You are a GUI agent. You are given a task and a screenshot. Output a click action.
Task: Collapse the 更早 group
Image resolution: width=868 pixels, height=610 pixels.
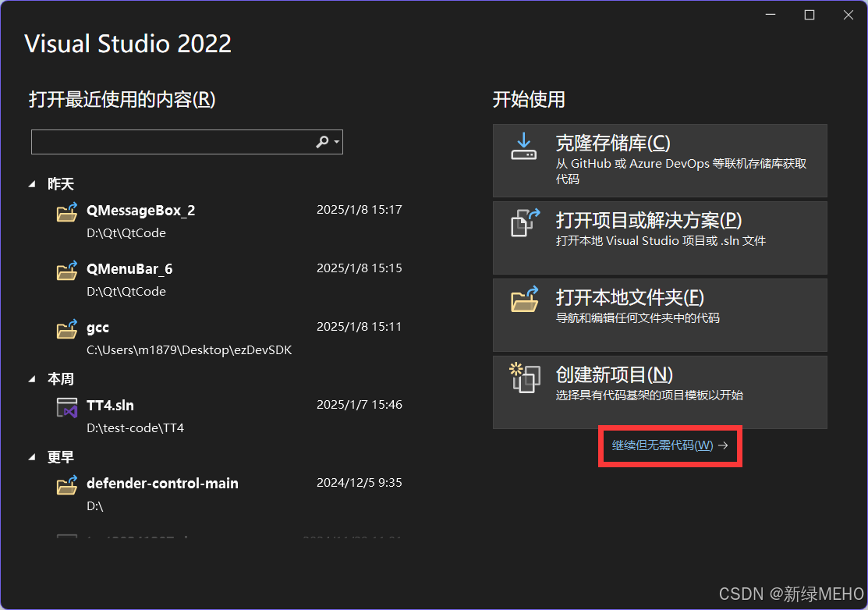point(32,457)
